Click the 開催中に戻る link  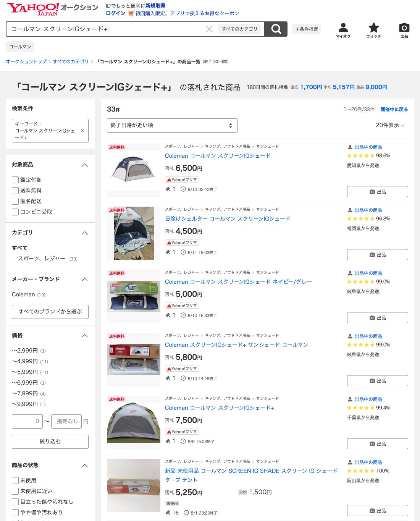coord(394,109)
